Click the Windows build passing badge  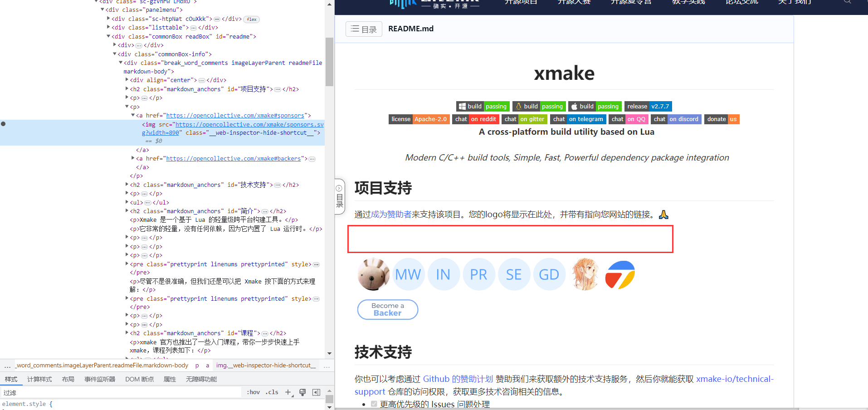click(x=483, y=107)
